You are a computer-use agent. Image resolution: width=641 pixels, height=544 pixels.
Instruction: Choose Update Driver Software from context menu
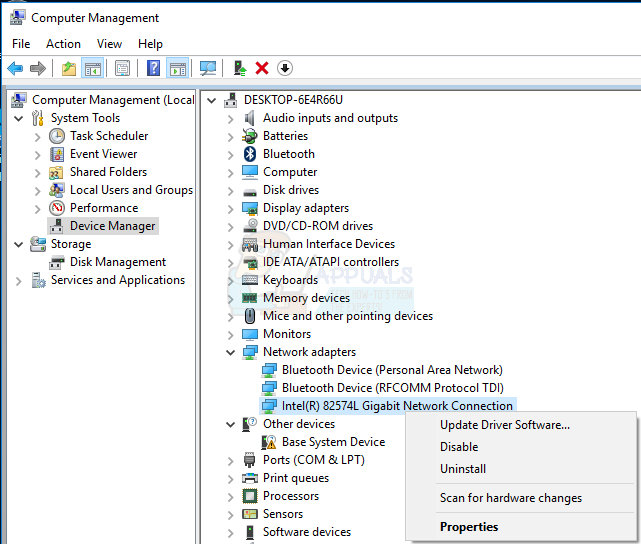pyautogui.click(x=505, y=425)
